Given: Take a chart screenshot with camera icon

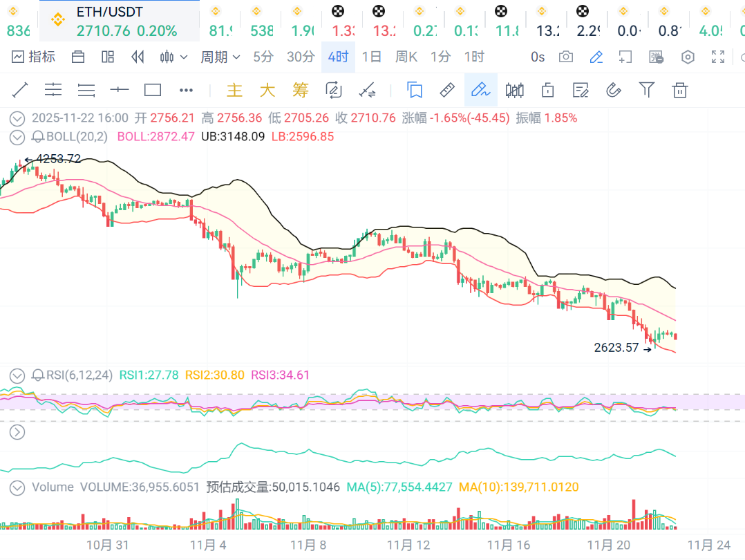Looking at the screenshot, I should [x=566, y=57].
